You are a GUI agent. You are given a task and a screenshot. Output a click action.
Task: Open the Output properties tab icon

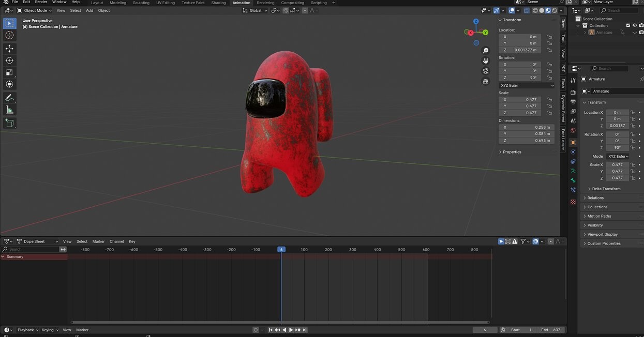tap(573, 102)
